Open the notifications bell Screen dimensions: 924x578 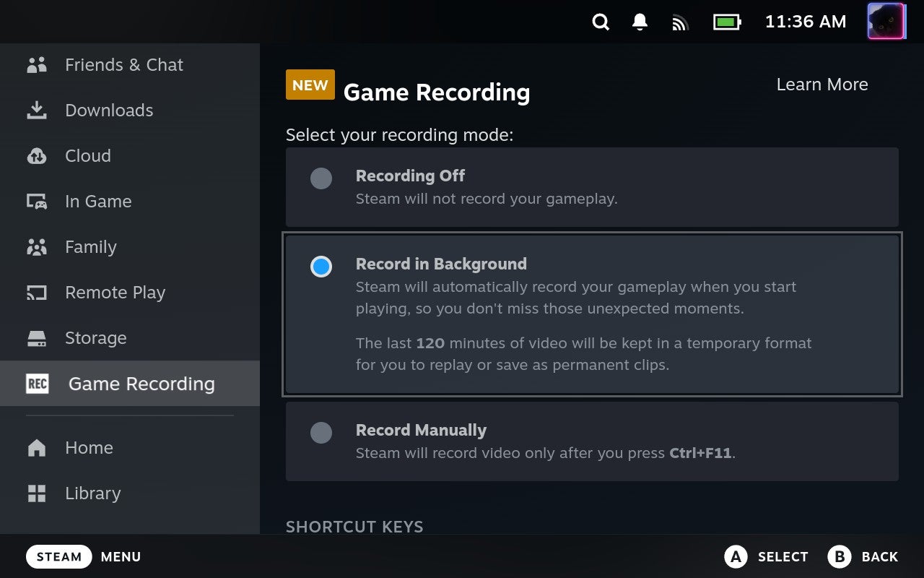click(x=640, y=22)
